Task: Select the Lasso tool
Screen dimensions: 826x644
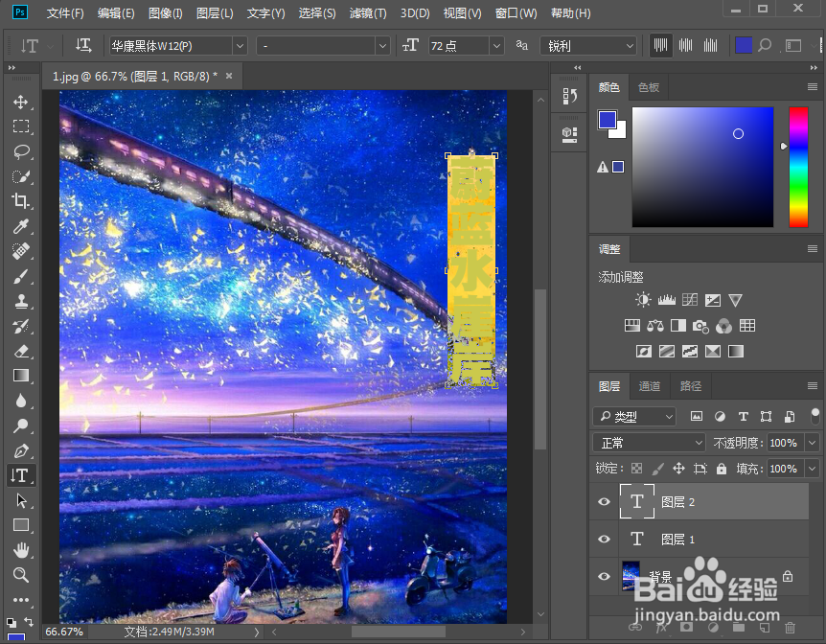Action: (21, 151)
